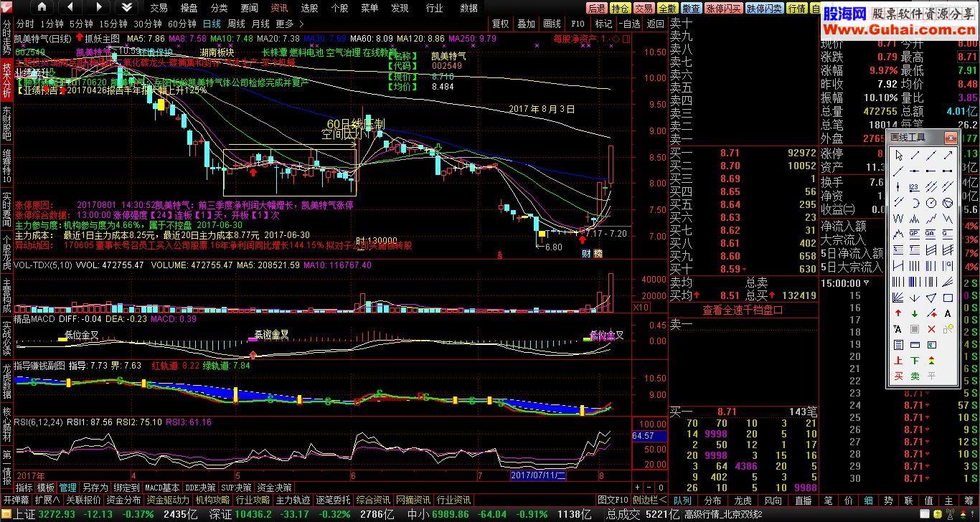Select the ruler measurement tool
Image resolution: width=980 pixels, height=522 pixels.
915,345
